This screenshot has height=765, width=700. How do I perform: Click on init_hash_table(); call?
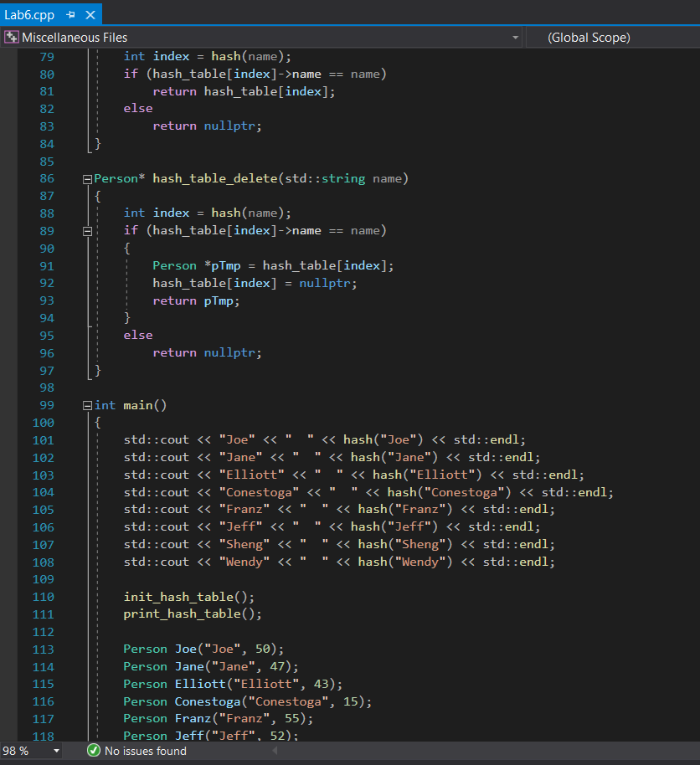click(189, 597)
